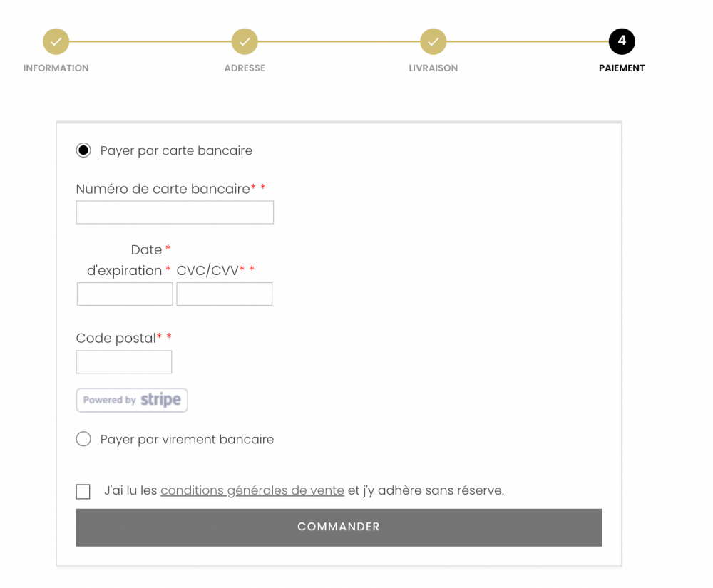Click the Stripe logo

[x=162, y=400]
